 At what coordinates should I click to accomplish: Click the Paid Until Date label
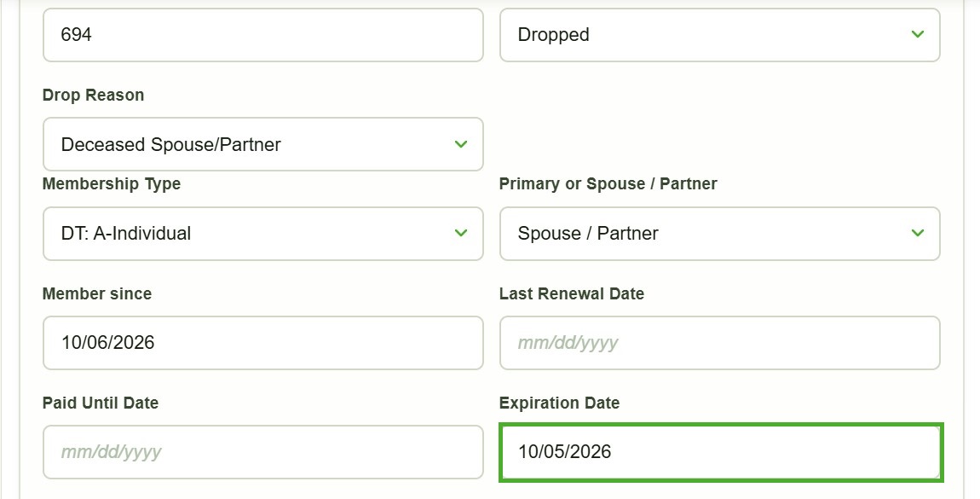[x=100, y=403]
